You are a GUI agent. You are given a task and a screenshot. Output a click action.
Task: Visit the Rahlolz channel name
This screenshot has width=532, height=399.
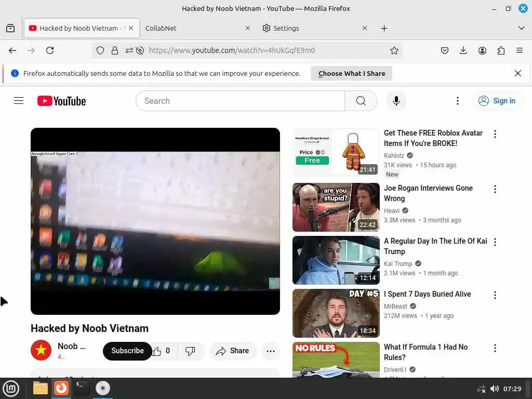coord(394,156)
